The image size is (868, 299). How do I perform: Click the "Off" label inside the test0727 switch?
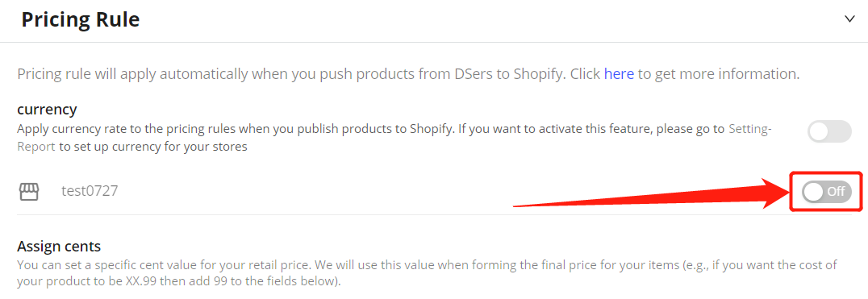[x=836, y=192]
